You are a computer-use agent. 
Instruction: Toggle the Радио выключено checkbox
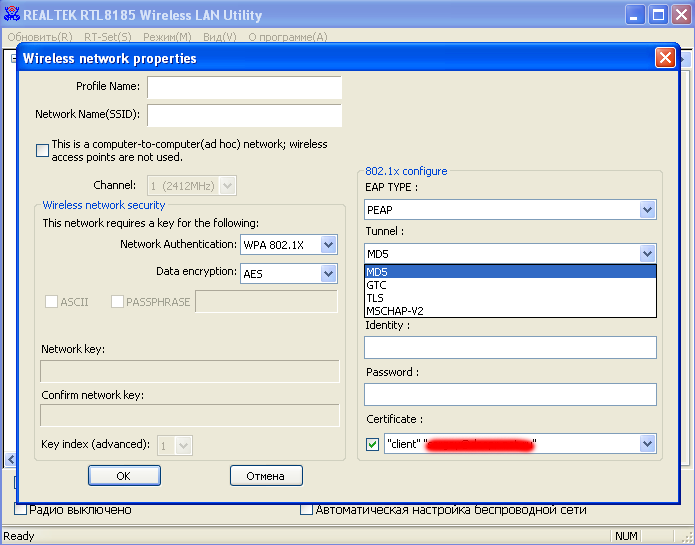pos(20,510)
